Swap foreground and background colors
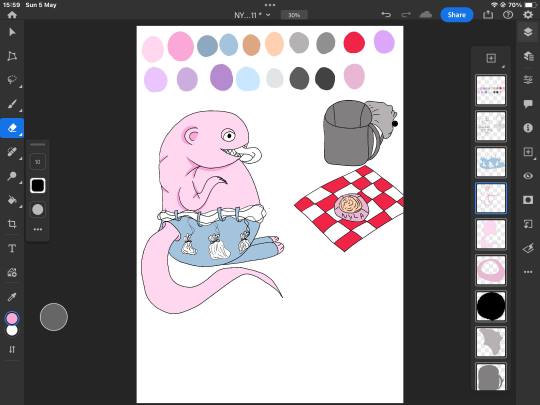The height and width of the screenshot is (405, 540). tap(12, 349)
